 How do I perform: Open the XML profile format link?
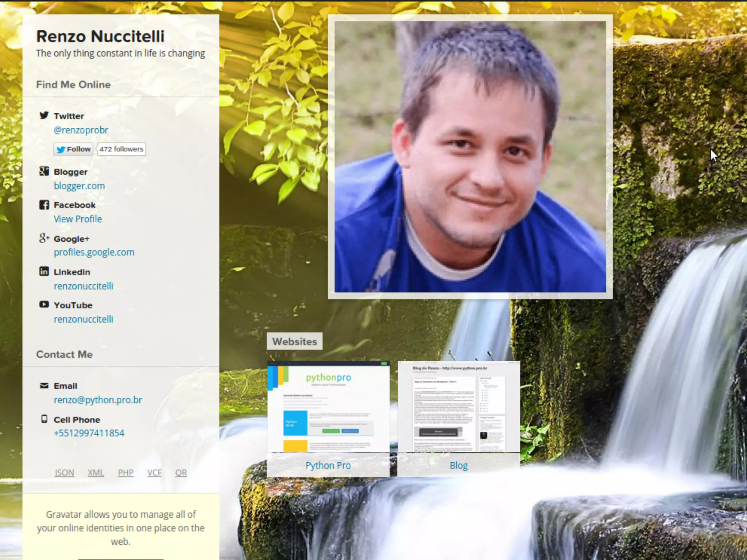click(x=96, y=473)
